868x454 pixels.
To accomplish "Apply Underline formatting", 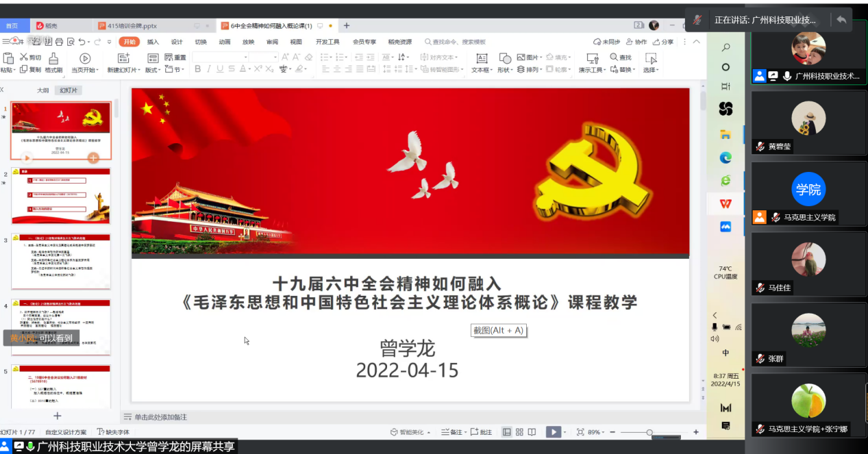I will click(x=220, y=69).
